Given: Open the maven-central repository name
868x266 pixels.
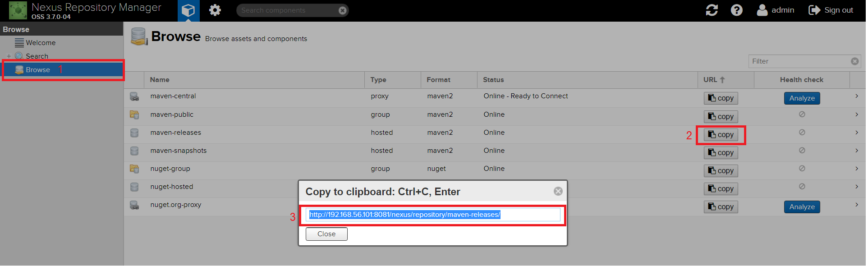Looking at the screenshot, I should tap(173, 96).
